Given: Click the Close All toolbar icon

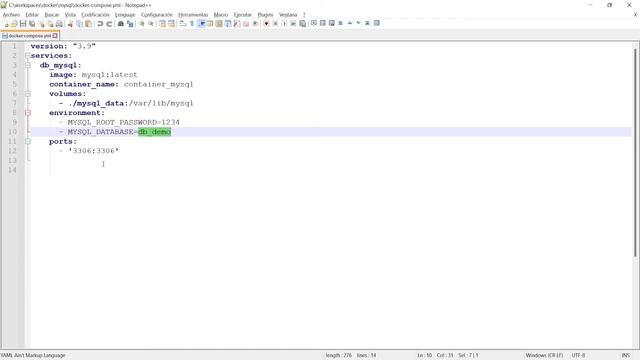Looking at the screenshot, I should pyautogui.click(x=50, y=24).
